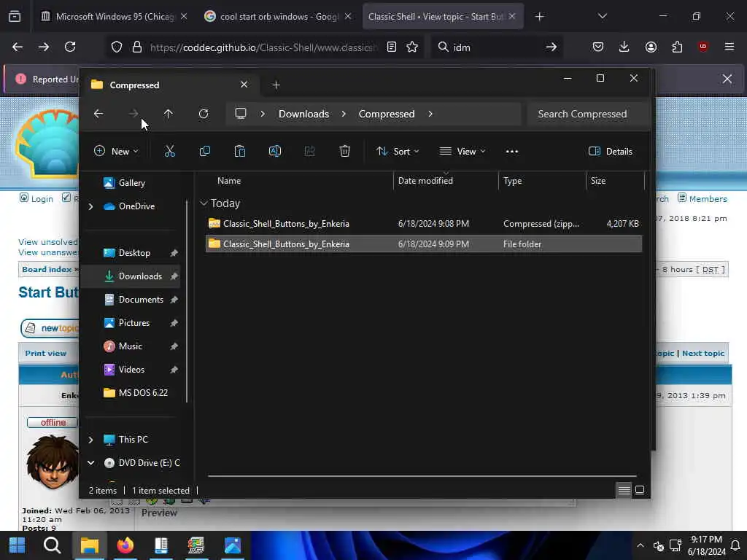Click the Cut scissors icon in Explorer toolbar

tap(169, 152)
